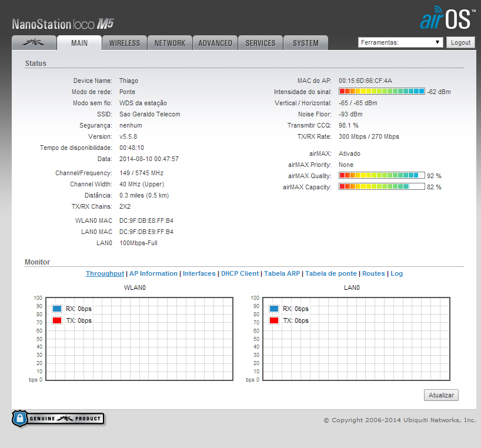Click the date value 2014-08-10 00:47:57
The width and height of the screenshot is (481, 448).
[x=149, y=159]
